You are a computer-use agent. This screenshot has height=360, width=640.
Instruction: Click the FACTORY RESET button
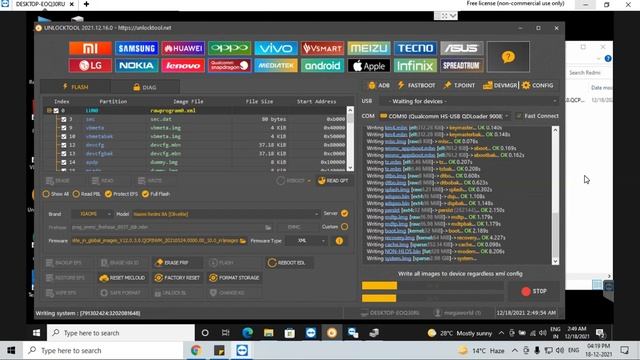coord(177,278)
